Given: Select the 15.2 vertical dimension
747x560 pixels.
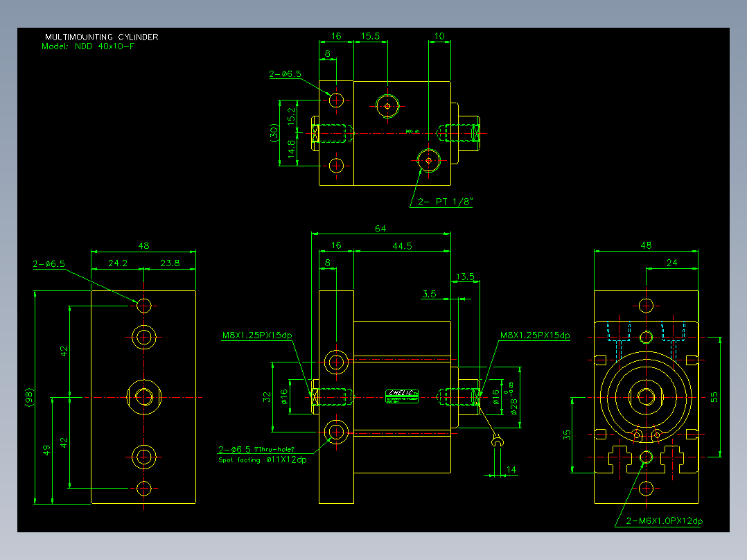Looking at the screenshot, I should pos(291,116).
